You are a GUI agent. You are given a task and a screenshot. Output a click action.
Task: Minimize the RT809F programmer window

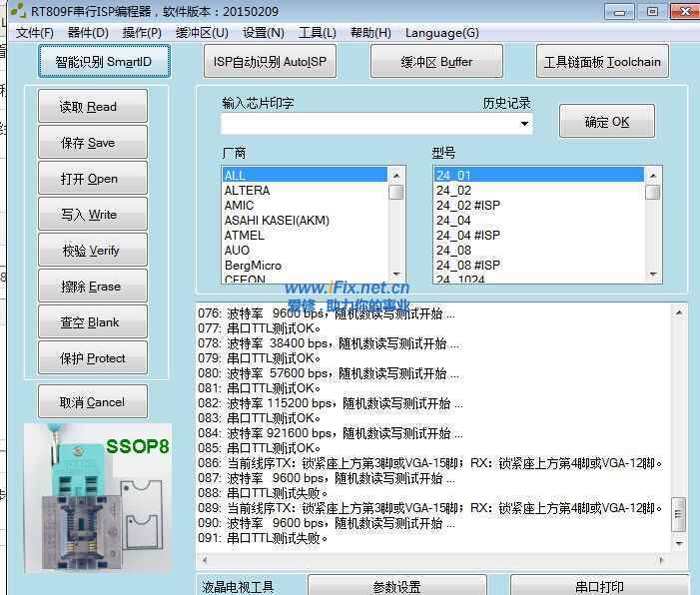(619, 12)
